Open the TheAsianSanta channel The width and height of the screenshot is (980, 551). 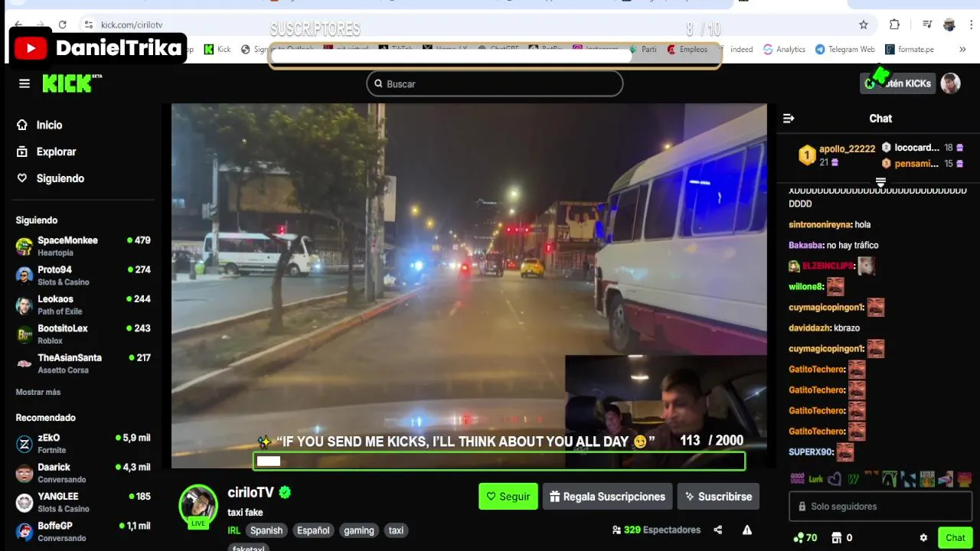83,364
